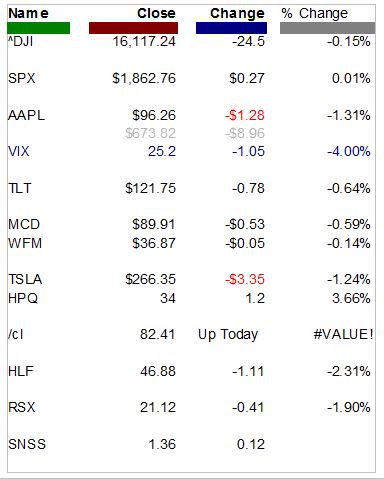Select the HPQ percent change 3.66%
Viewport: 384px width, 479px height.
(351, 298)
